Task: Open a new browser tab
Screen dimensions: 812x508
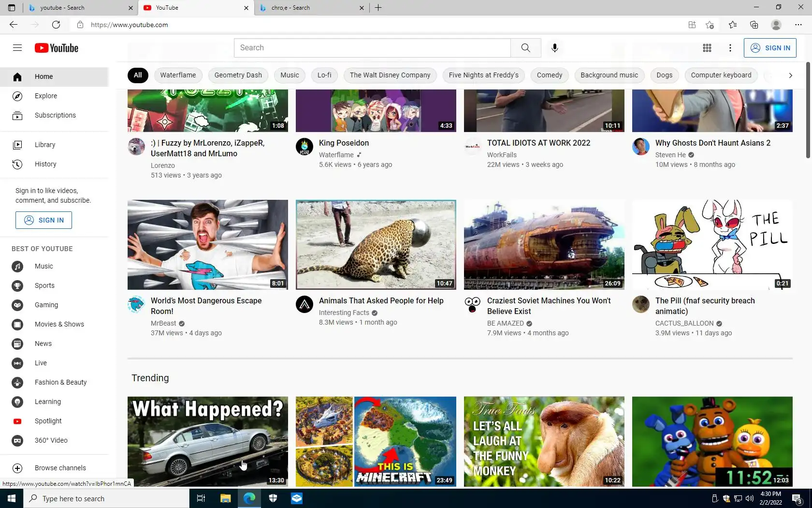Action: tap(378, 8)
